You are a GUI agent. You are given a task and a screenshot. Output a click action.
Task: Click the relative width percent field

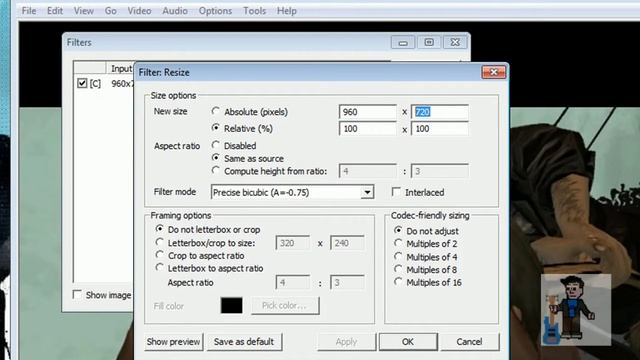368,129
